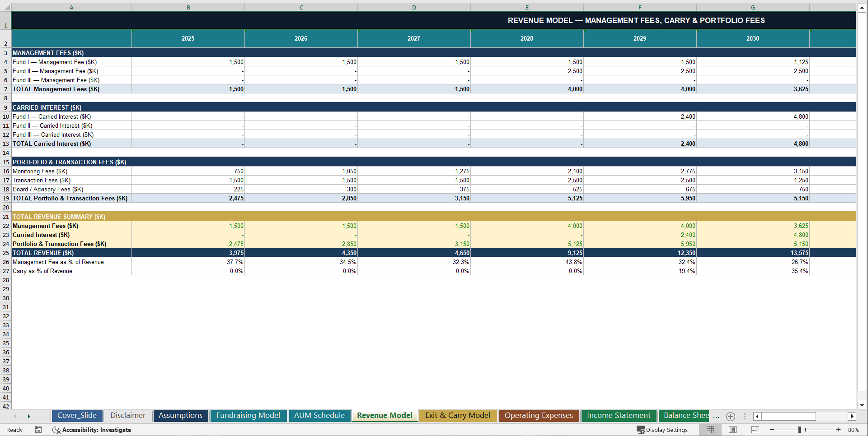Click the ellipsis to reveal hidden sheet tabs
The image size is (868, 436).
click(715, 416)
